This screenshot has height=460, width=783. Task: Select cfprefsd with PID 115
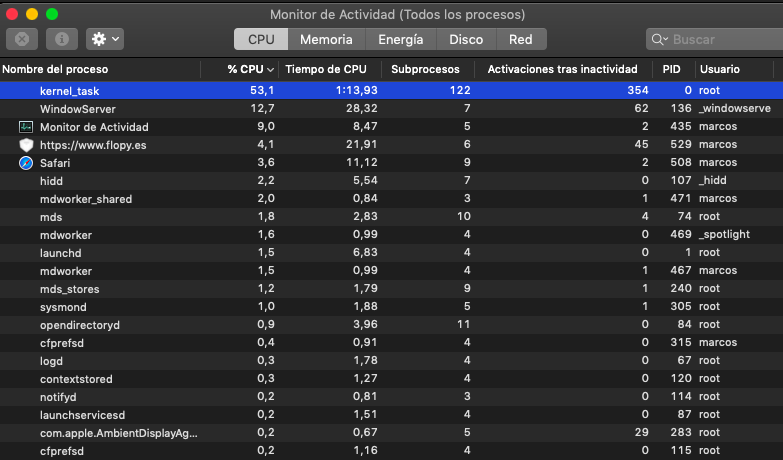(62, 451)
